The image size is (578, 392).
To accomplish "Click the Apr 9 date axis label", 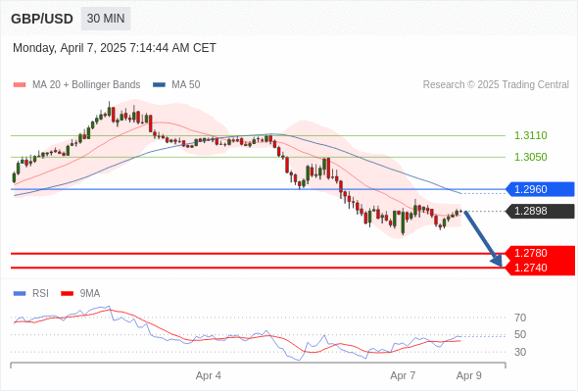I will pos(469,375).
